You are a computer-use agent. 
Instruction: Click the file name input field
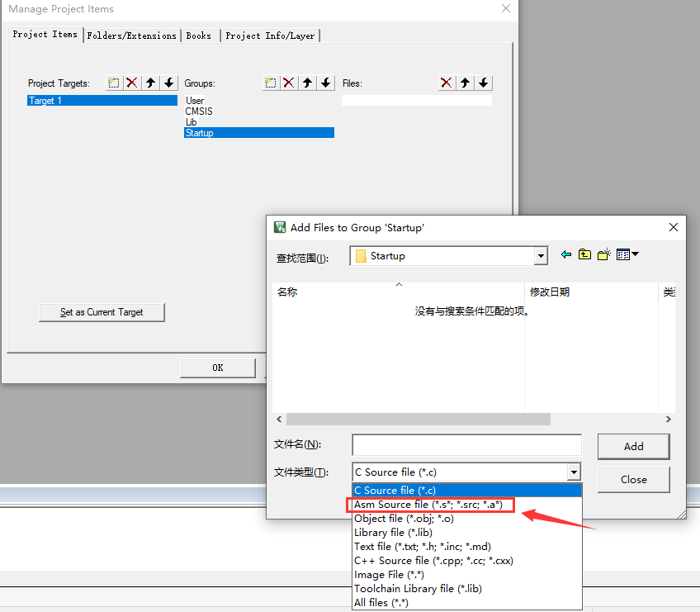click(466, 445)
